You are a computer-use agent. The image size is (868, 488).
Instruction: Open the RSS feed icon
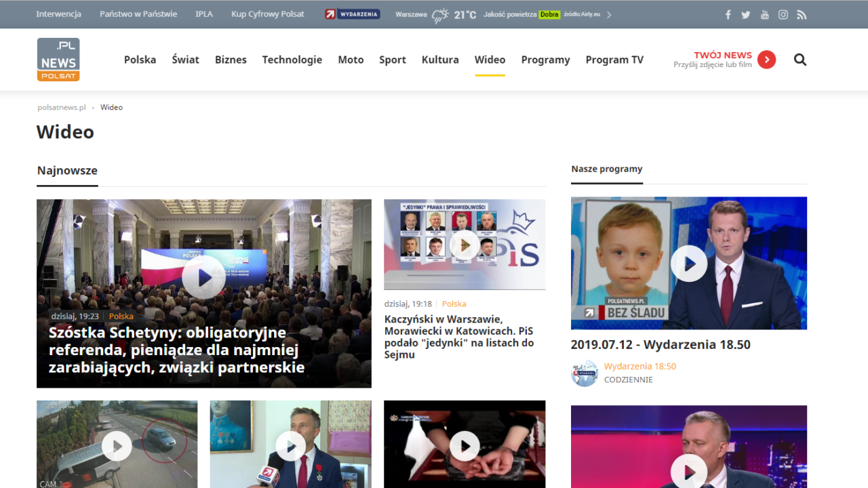coord(802,15)
